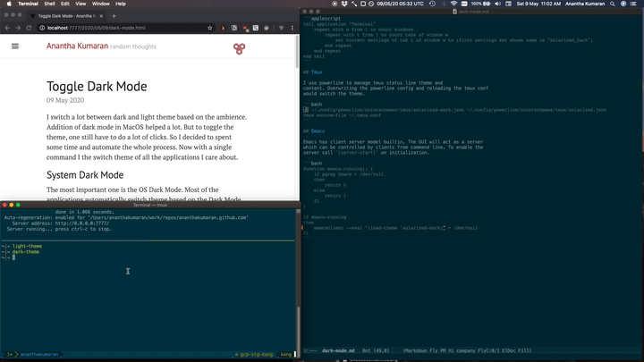The width and height of the screenshot is (644, 362).
Task: Bookmark this page with the star
Action: coord(210,28)
